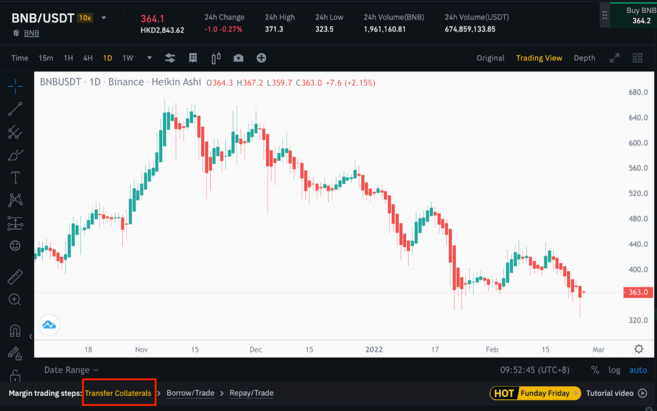This screenshot has height=411, width=657.
Task: Select the ruler measure tool
Action: (x=15, y=277)
